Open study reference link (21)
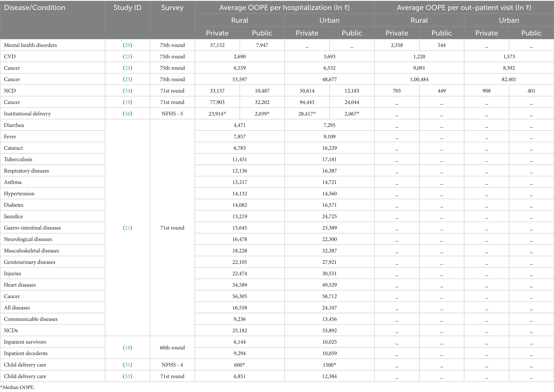The width and height of the screenshot is (554, 392). pos(127,228)
